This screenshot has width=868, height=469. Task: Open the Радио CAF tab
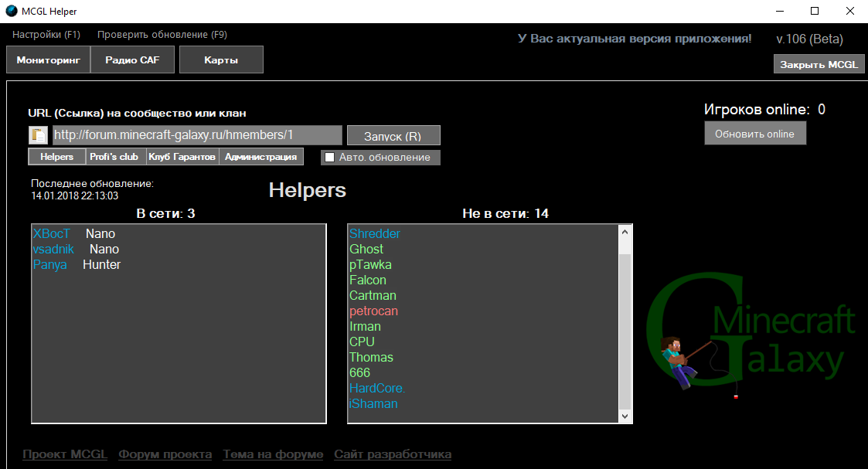click(x=132, y=59)
